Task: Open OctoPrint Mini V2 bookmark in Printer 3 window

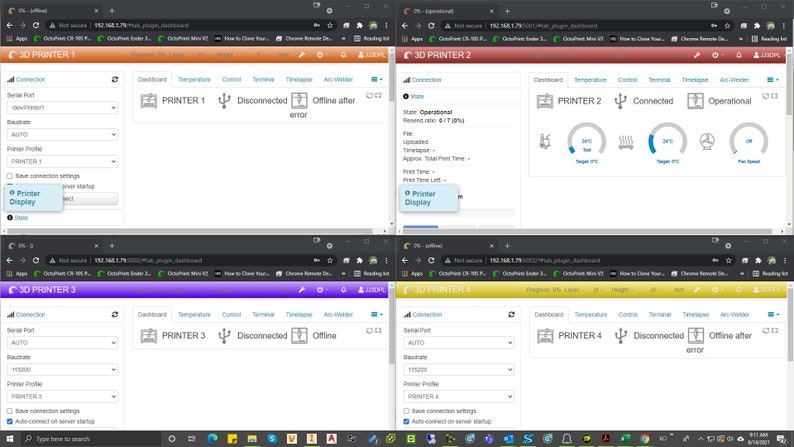Action: tap(183, 273)
